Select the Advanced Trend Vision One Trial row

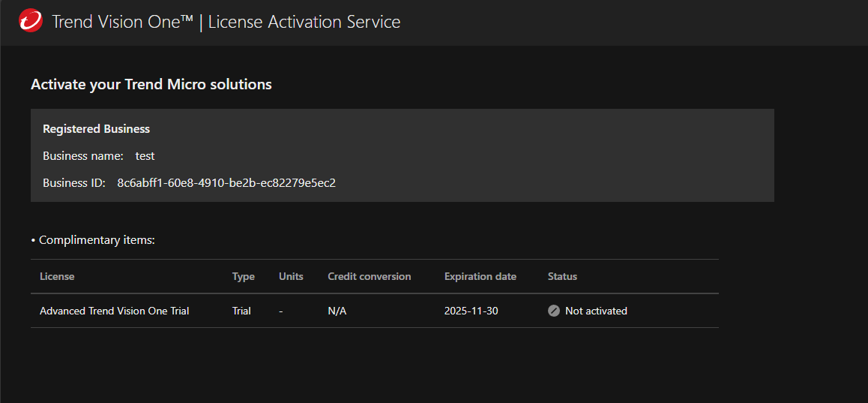(375, 311)
